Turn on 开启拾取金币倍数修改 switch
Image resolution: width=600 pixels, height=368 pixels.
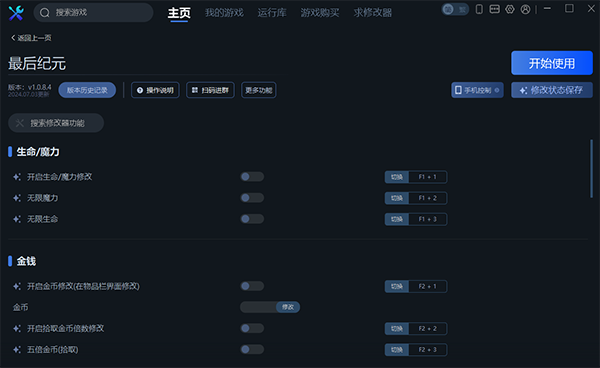[252, 328]
